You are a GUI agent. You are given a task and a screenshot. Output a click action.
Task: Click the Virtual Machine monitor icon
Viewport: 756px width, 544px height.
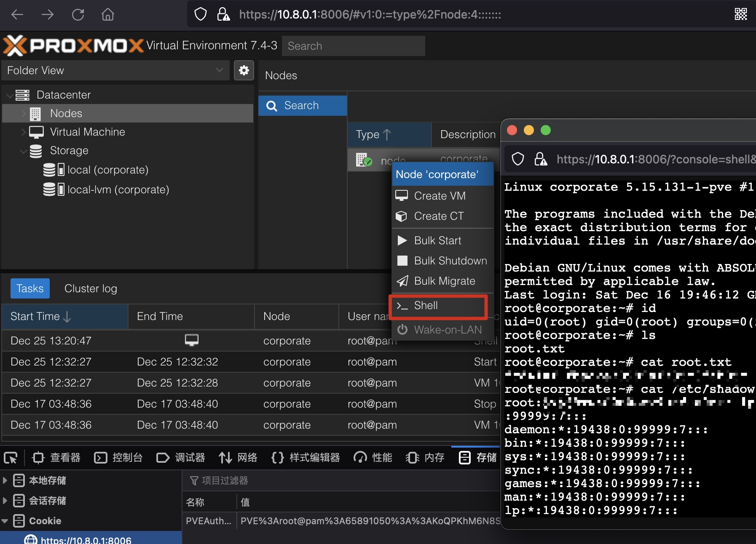[x=36, y=132]
